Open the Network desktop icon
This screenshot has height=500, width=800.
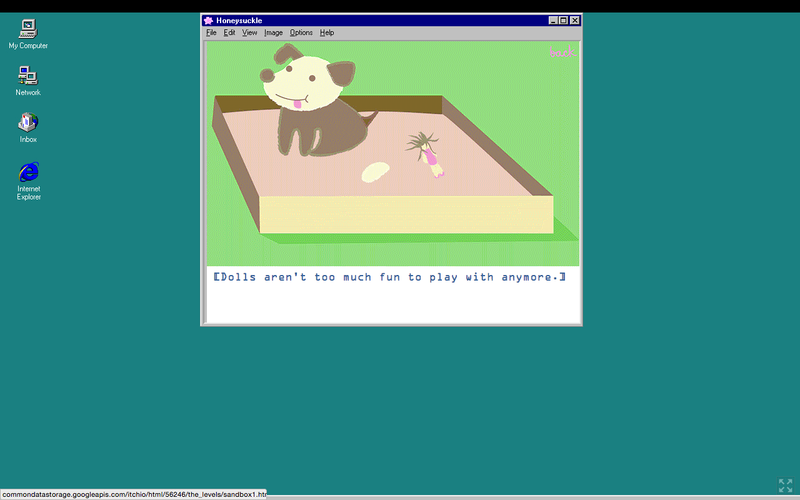click(28, 81)
